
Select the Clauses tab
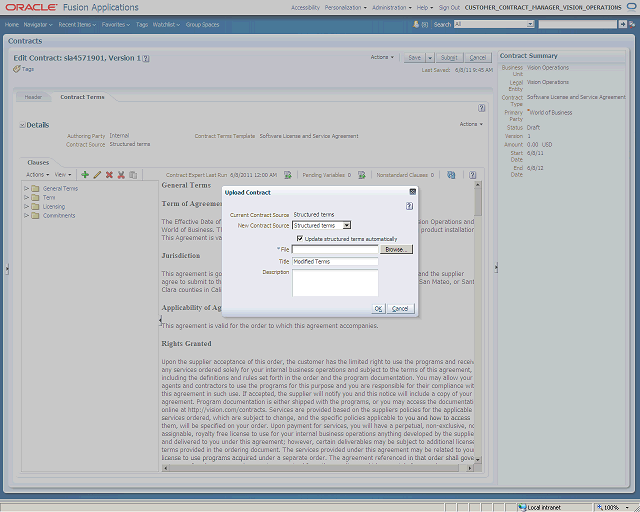(38, 163)
